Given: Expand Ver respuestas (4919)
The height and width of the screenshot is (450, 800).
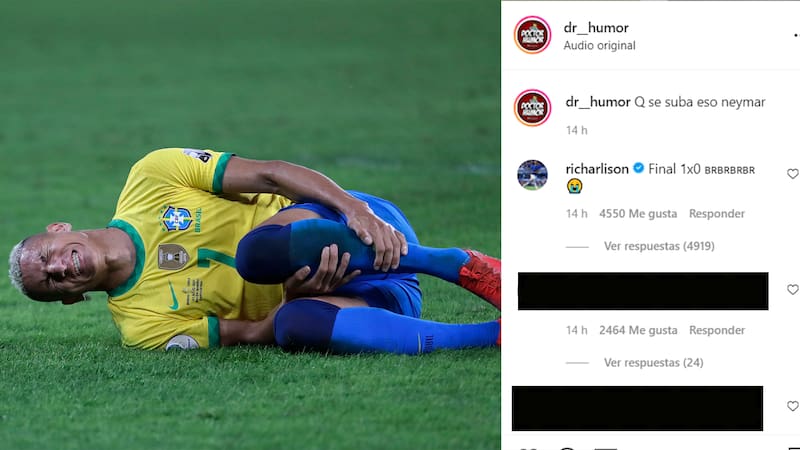Looking at the screenshot, I should point(659,246).
